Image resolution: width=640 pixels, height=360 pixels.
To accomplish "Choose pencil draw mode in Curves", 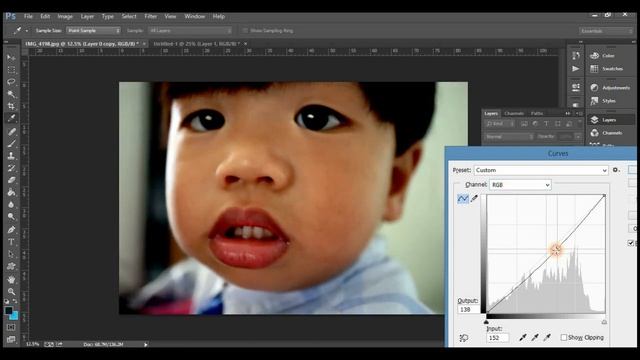I will click(x=474, y=199).
